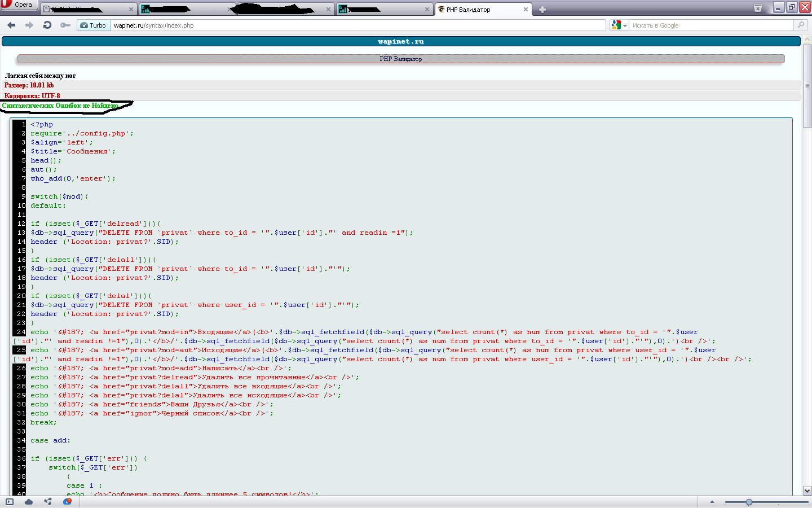This screenshot has width=812, height=508.
Task: Toggle the Opera Turbo badge
Action: tap(93, 25)
